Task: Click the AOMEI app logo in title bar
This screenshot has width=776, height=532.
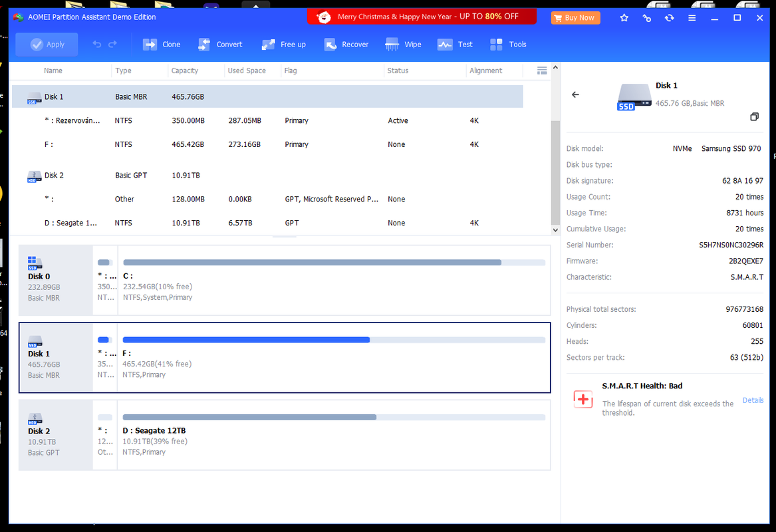Action: click(x=19, y=17)
